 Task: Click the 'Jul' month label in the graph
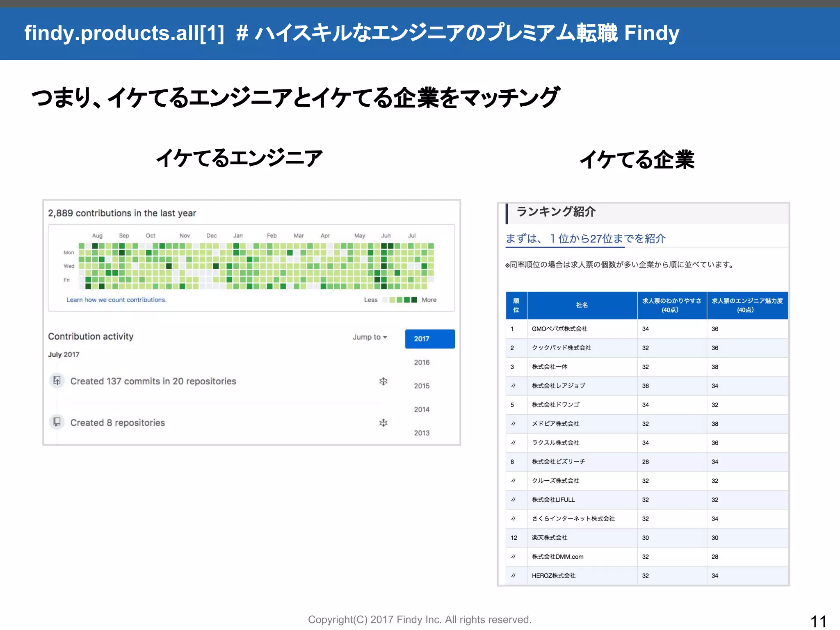pos(412,236)
